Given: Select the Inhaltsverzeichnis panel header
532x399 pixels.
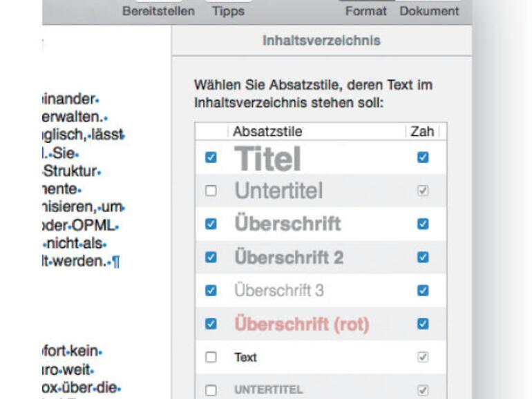Looking at the screenshot, I should [321, 41].
